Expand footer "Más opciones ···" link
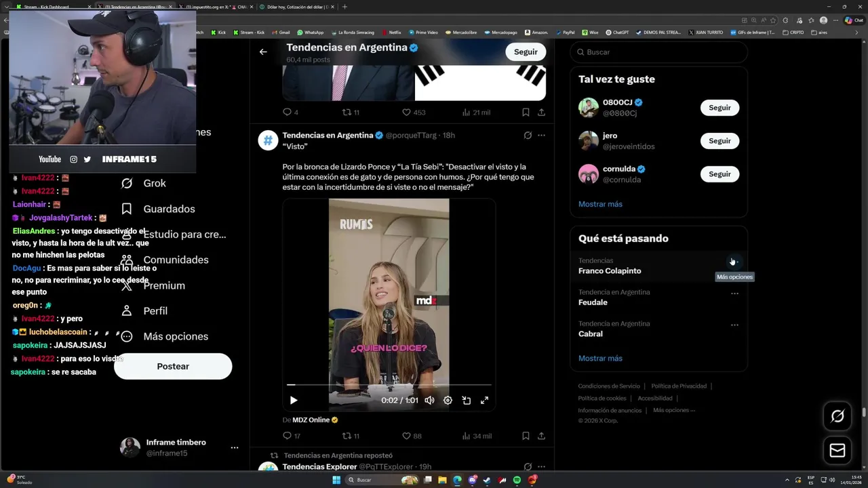The image size is (868, 488). (674, 410)
